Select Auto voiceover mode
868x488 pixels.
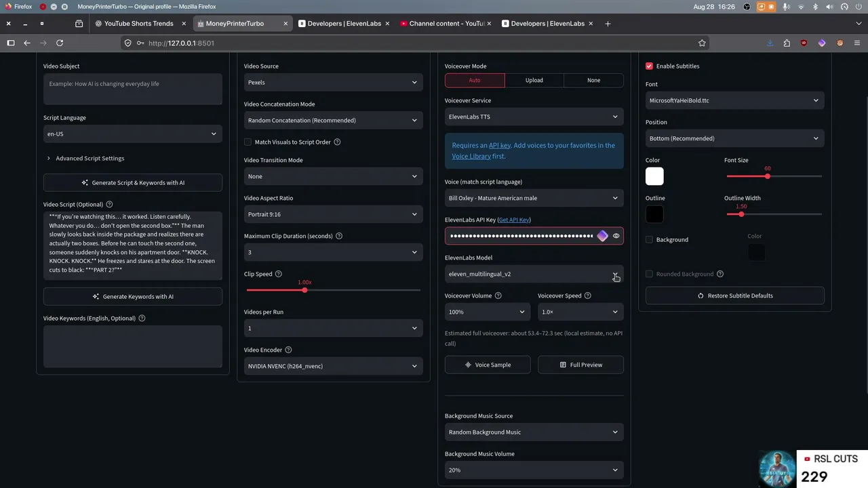(475, 80)
